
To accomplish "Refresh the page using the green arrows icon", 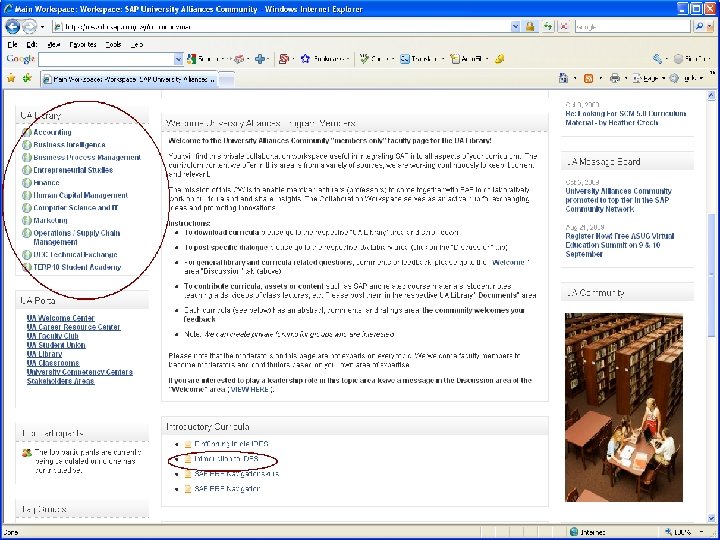I will point(548,27).
